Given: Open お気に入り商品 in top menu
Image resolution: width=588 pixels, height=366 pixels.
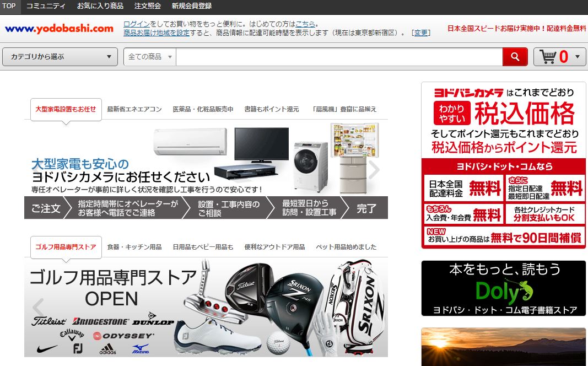Looking at the screenshot, I should (100, 6).
